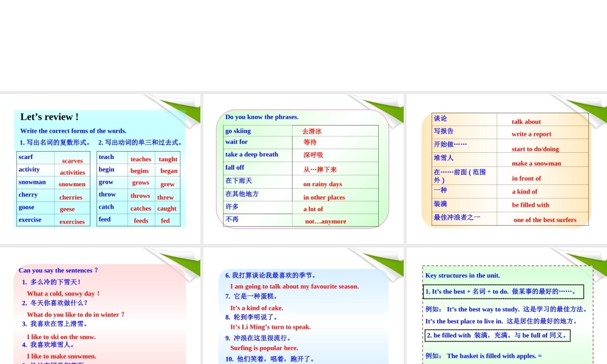Screen dimensions: 607x364
Task: Click the phrase 'make a snowman'
Action: coord(536,163)
